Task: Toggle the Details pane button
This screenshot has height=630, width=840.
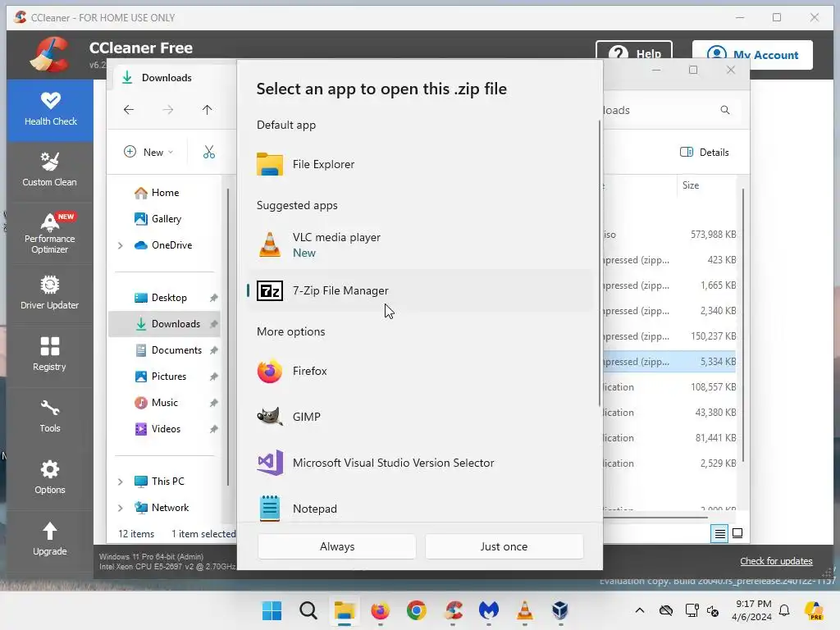Action: [x=704, y=152]
